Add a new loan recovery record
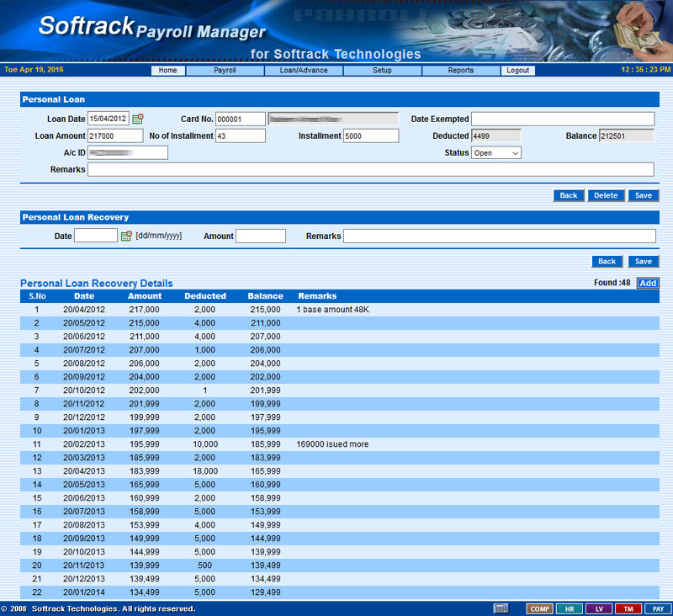Viewport: 673px width, 616px height. (648, 283)
